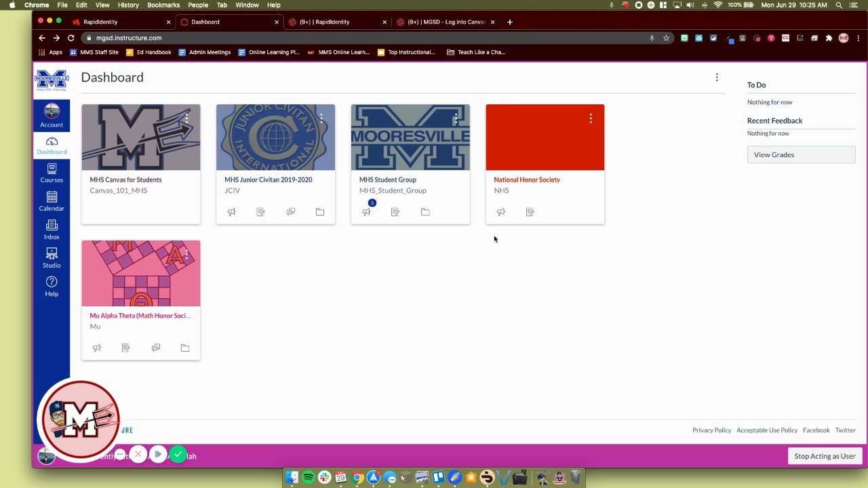
Task: Open MHS Junior Civitan 2019-2020 course title
Action: tap(269, 180)
